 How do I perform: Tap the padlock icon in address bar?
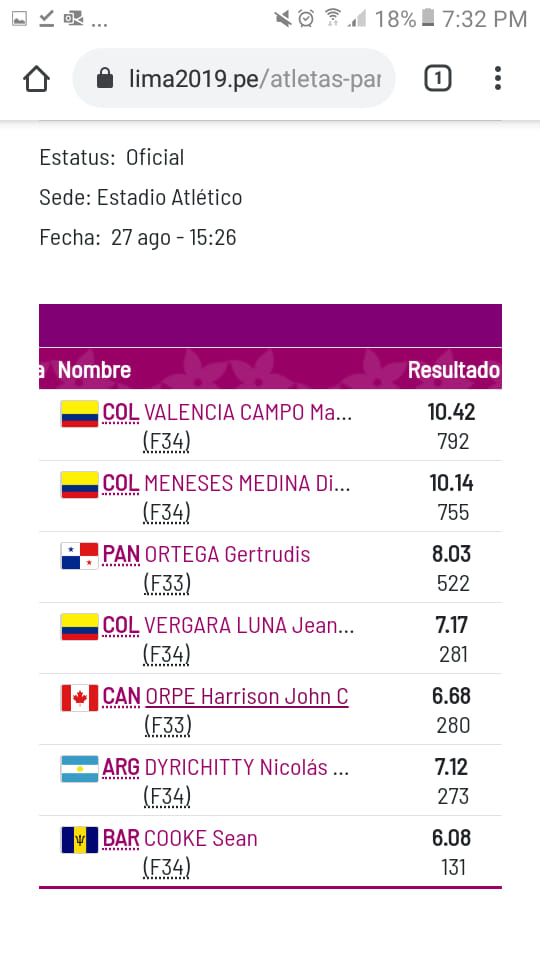[105, 78]
